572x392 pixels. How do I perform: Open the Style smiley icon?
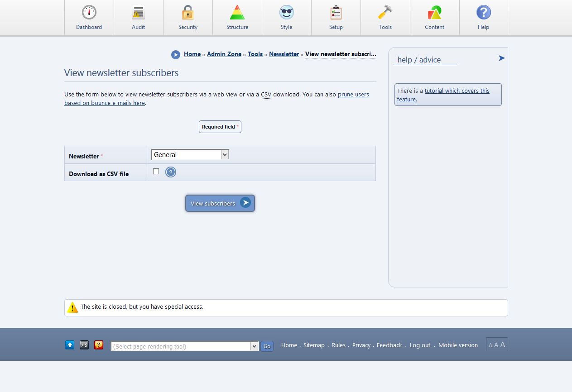287,13
